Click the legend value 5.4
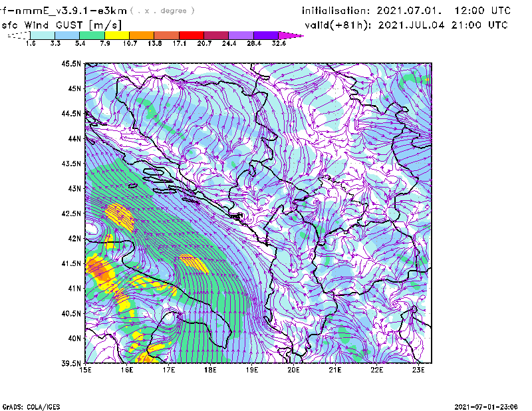The height and width of the screenshot is (411, 532). click(80, 43)
